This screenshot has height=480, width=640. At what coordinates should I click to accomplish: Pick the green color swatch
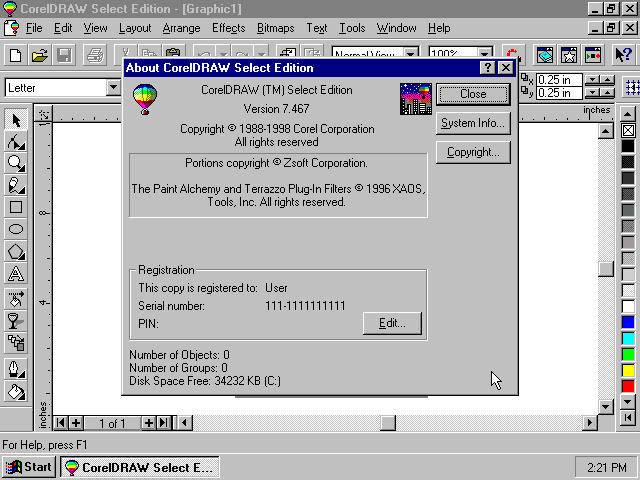coord(628,354)
